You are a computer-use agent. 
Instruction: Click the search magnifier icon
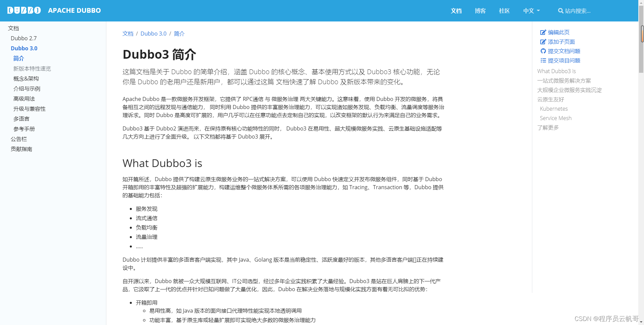[x=560, y=11]
